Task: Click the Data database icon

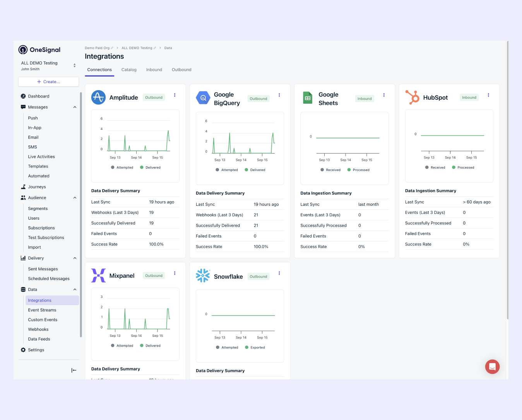Action: (23, 289)
